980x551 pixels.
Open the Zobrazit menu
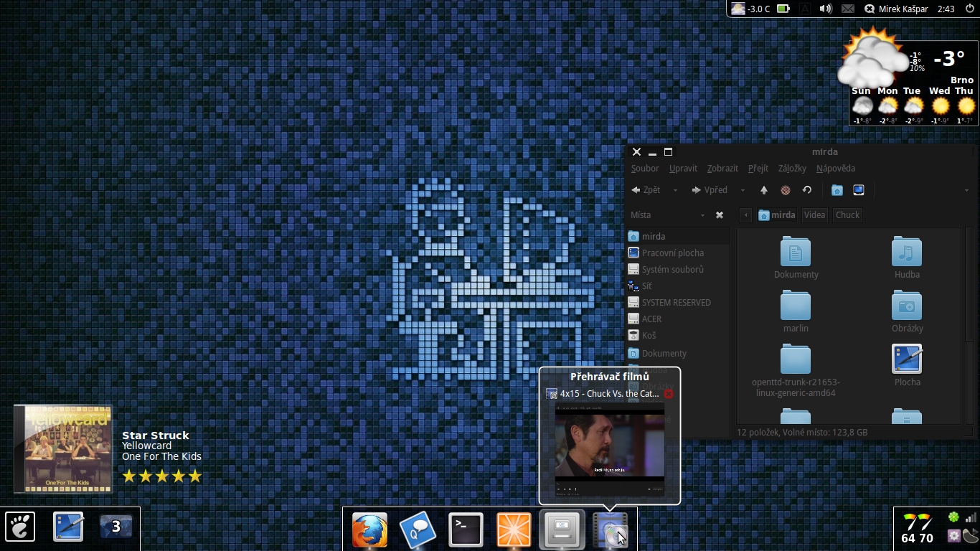coord(722,169)
